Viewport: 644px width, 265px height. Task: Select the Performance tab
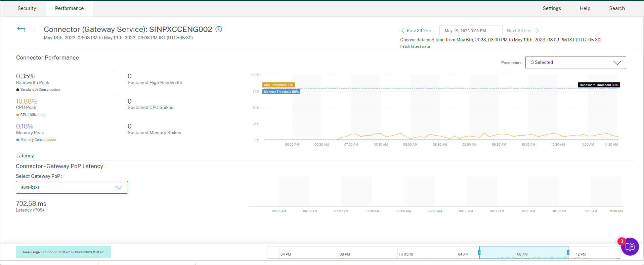(69, 8)
